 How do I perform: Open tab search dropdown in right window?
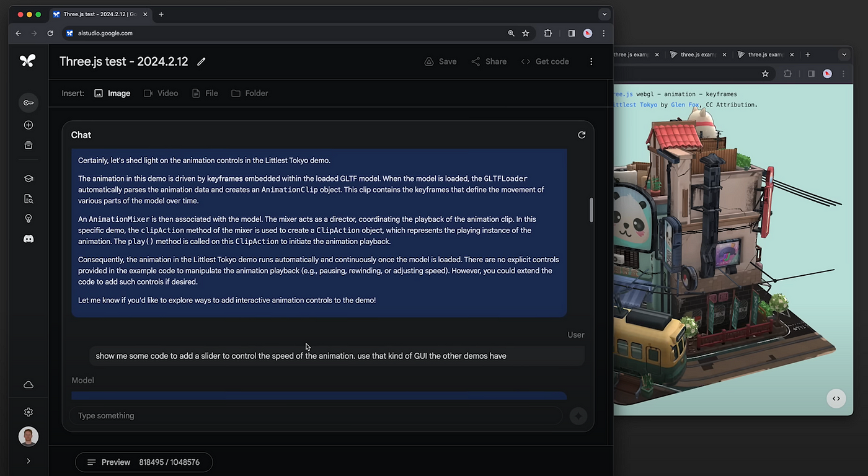pos(844,55)
